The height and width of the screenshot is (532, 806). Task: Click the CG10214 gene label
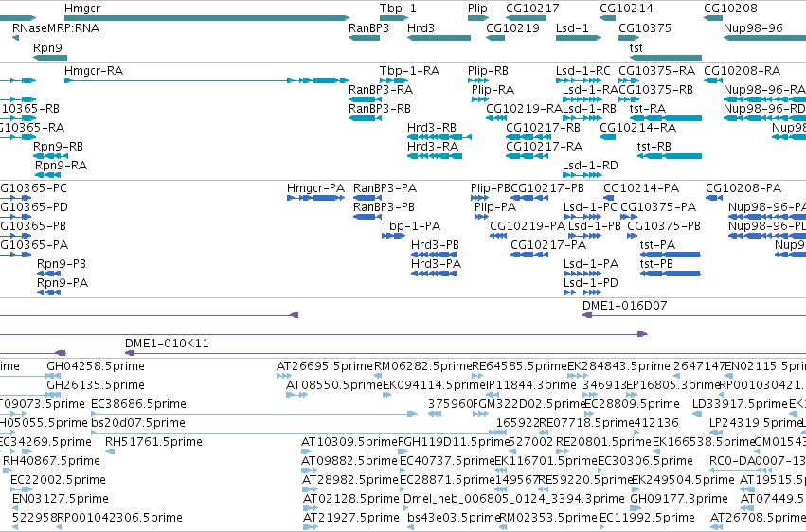626,9
